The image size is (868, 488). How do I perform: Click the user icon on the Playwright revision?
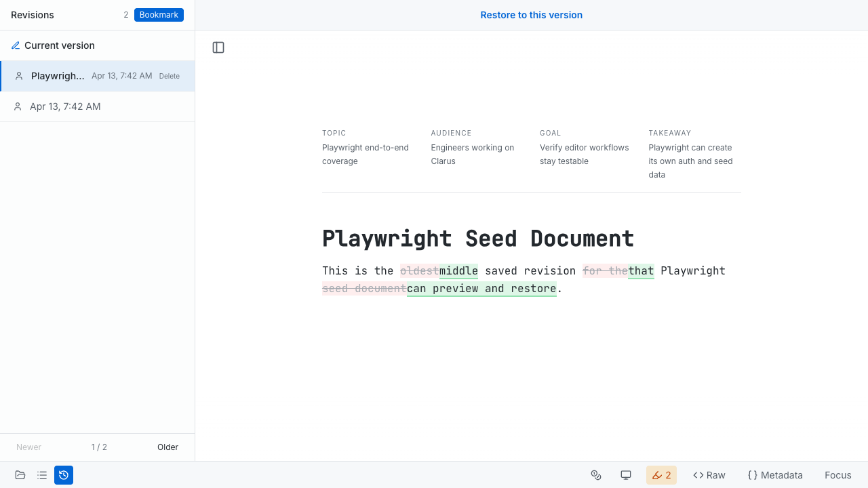(19, 76)
